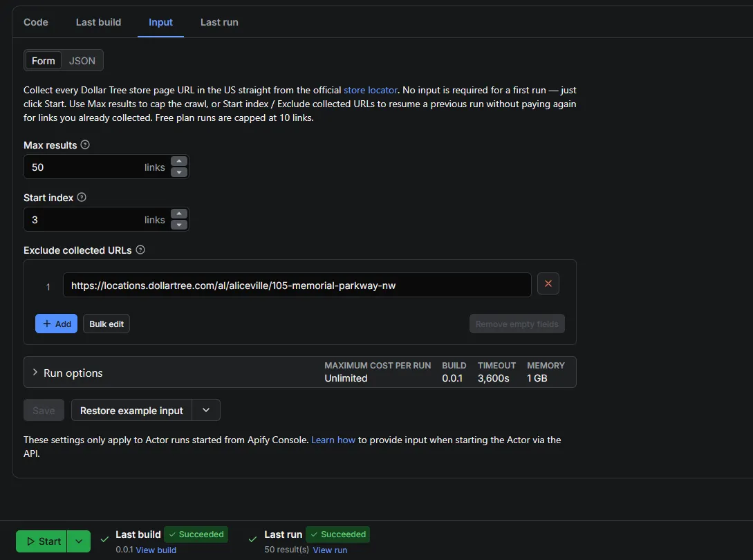Open the Start button dropdown arrow
The image size is (753, 560).
(x=79, y=541)
